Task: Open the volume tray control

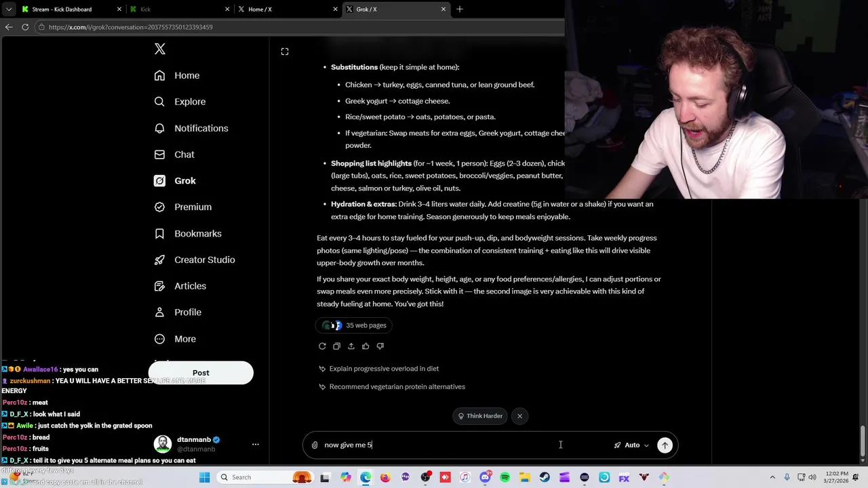Action: click(x=814, y=477)
